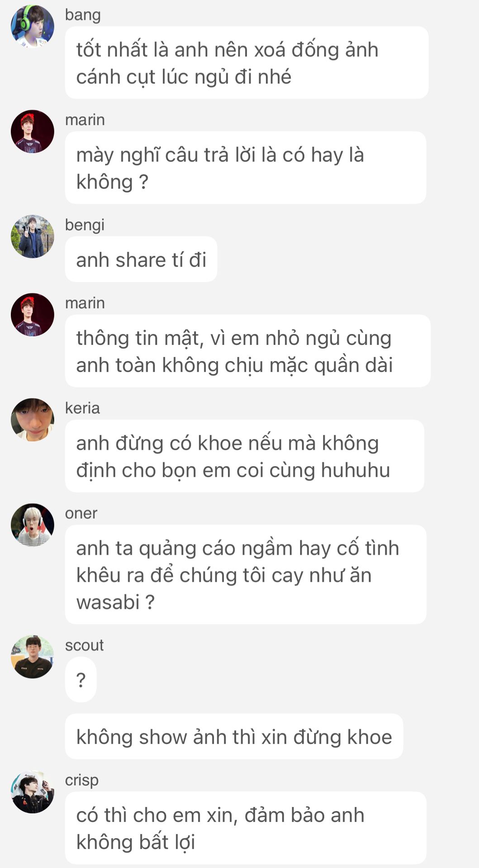Tap oner's avatar picture

point(33,525)
